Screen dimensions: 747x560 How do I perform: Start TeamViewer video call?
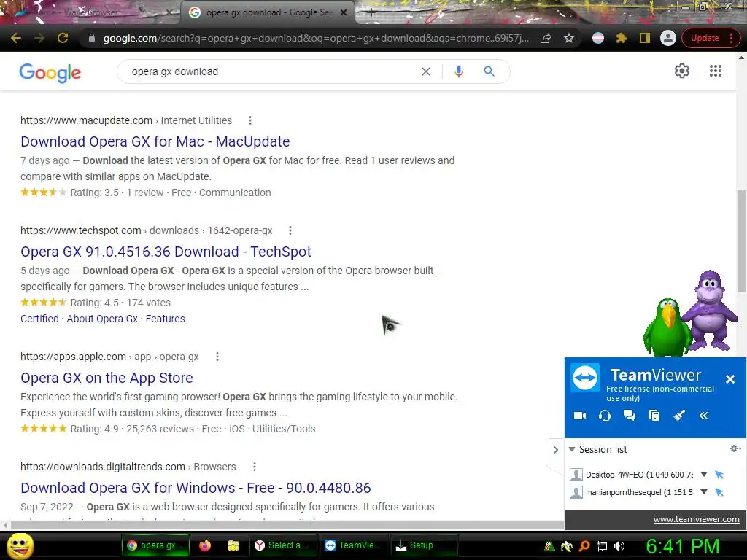580,416
